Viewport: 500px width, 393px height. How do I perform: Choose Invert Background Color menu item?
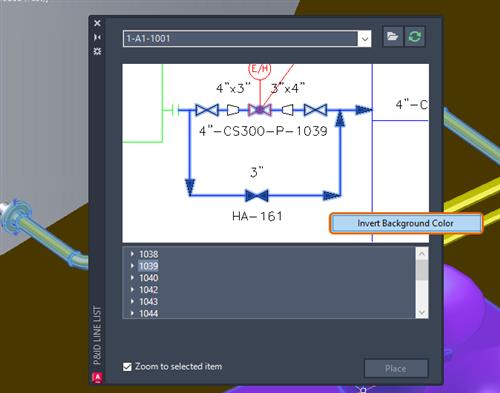click(406, 223)
